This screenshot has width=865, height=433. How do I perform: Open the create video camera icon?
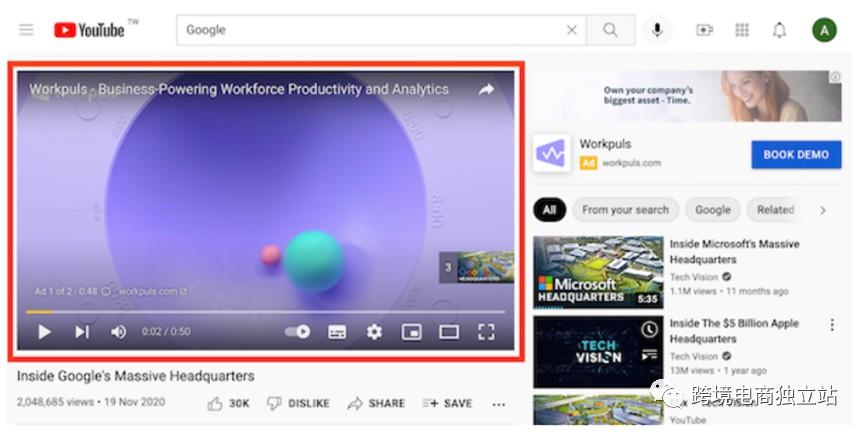(704, 30)
